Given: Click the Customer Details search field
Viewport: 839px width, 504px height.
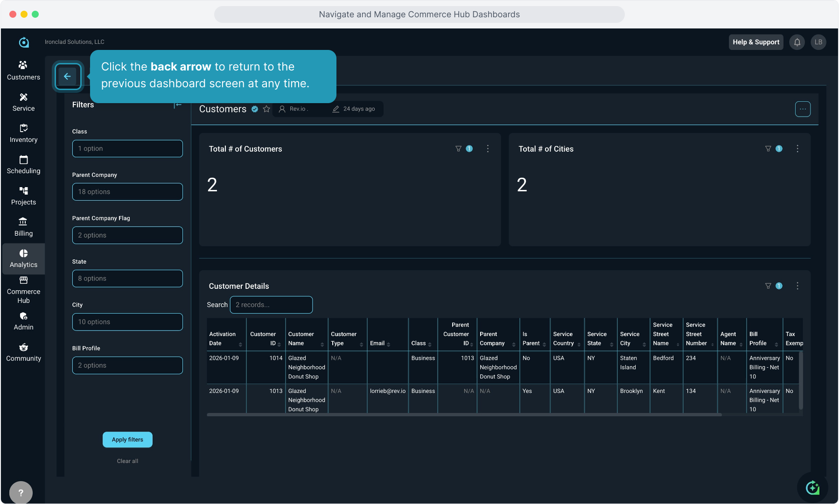Looking at the screenshot, I should click(x=271, y=305).
